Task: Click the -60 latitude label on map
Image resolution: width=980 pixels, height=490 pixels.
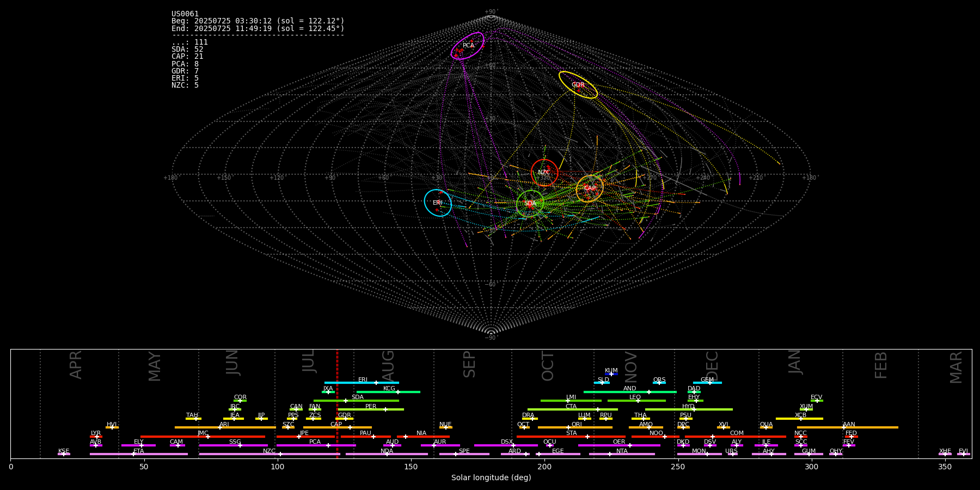Action: pyautogui.click(x=491, y=285)
